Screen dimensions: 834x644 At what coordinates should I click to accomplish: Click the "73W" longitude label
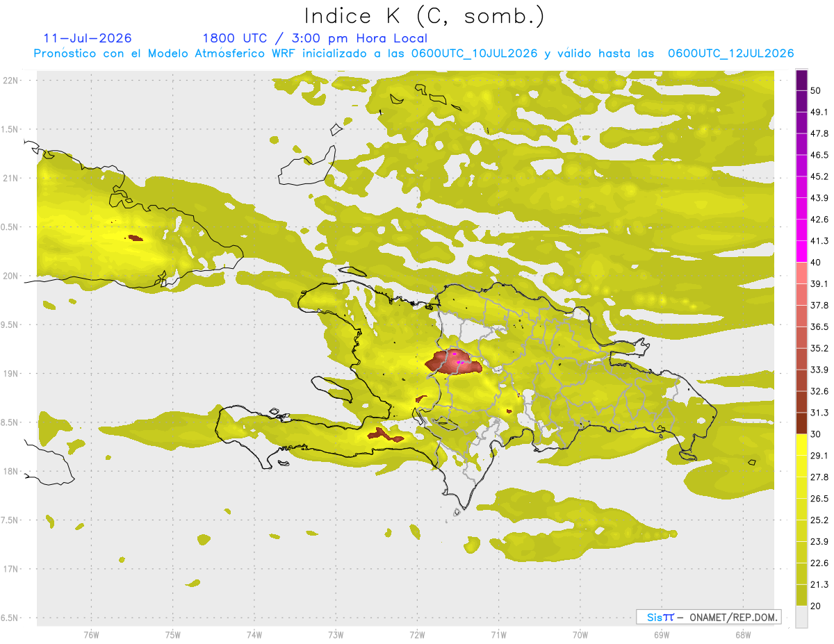tap(336, 634)
